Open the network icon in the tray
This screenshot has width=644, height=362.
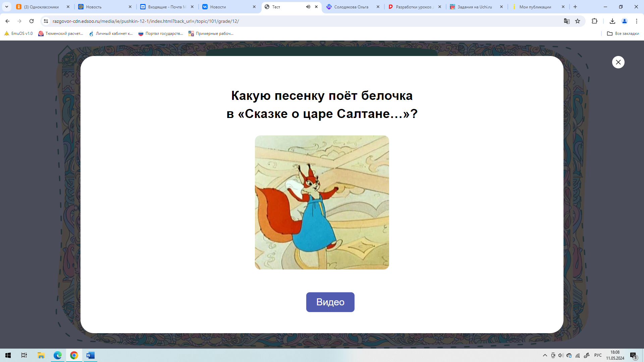pyautogui.click(x=578, y=355)
